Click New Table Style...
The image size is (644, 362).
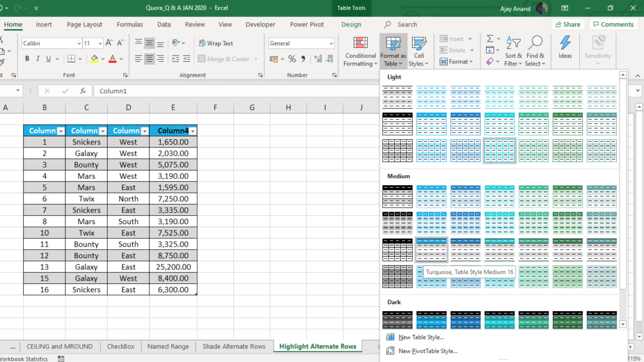point(421,337)
